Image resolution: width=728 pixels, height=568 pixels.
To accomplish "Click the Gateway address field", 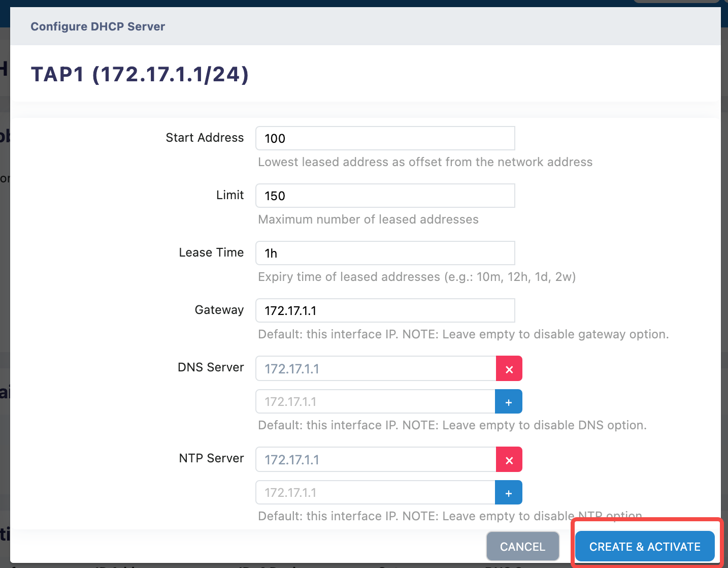I will pos(385,310).
